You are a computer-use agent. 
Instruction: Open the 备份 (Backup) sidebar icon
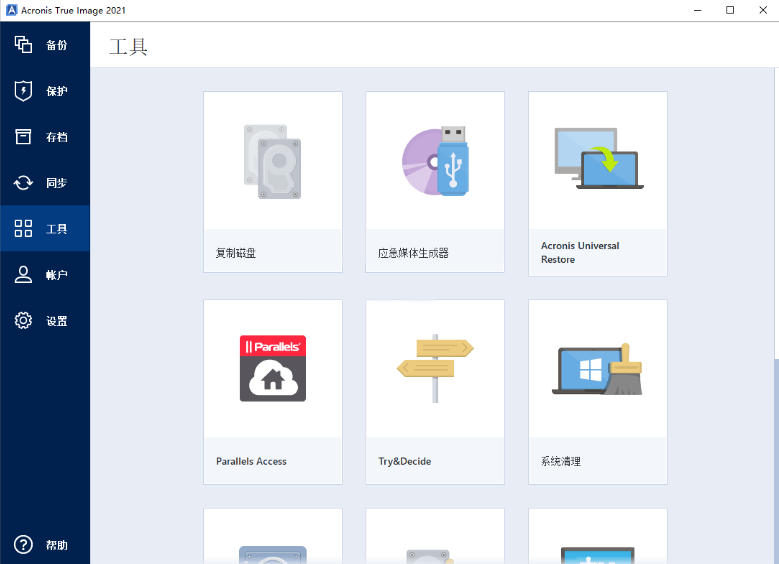click(23, 45)
